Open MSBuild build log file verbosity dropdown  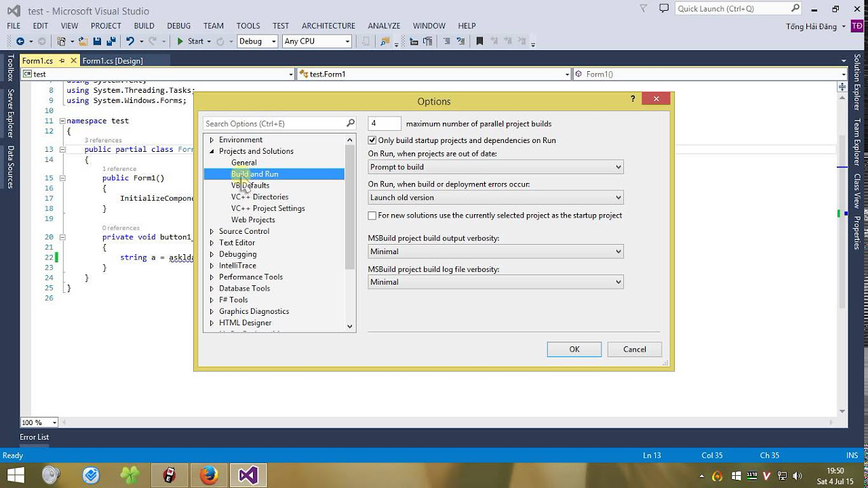click(496, 282)
